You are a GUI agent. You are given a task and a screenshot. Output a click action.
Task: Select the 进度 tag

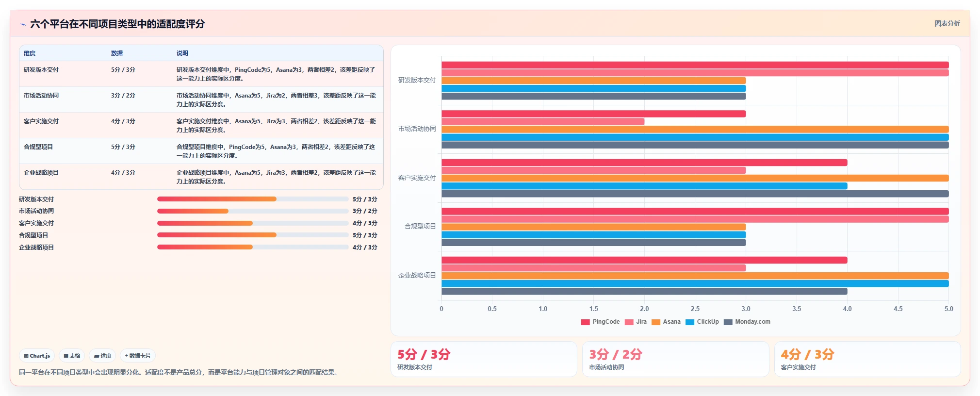(102, 356)
